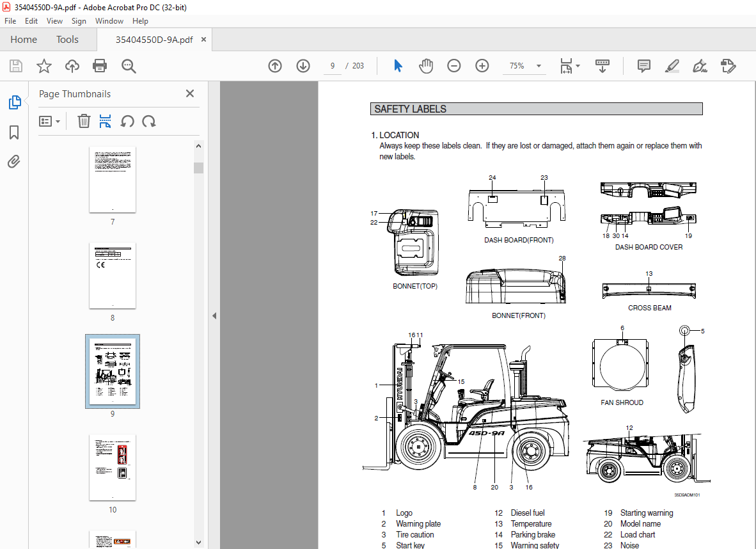Click the page number input field
This screenshot has width=756, height=549.
(332, 66)
